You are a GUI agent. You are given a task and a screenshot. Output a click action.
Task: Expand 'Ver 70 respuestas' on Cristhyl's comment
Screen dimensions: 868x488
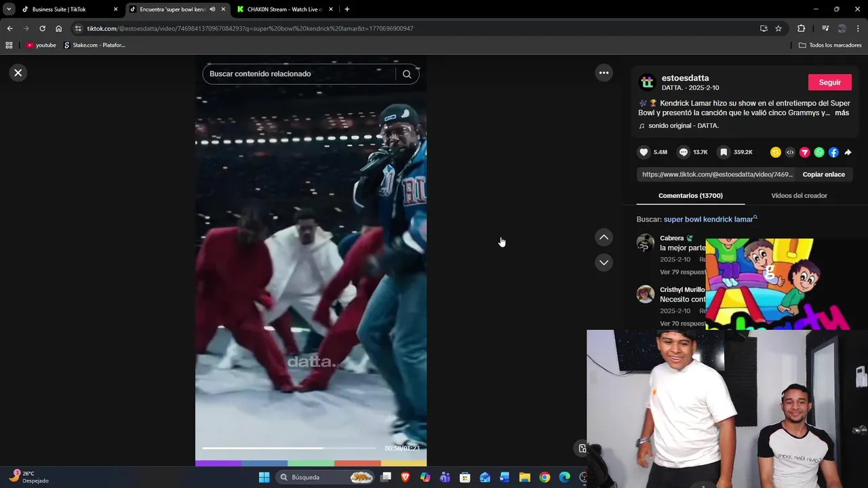683,324
